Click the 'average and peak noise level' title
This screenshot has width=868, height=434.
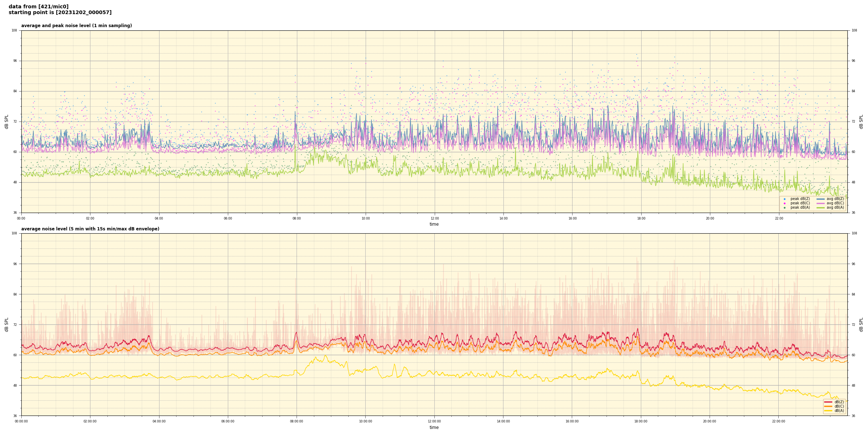pos(76,26)
